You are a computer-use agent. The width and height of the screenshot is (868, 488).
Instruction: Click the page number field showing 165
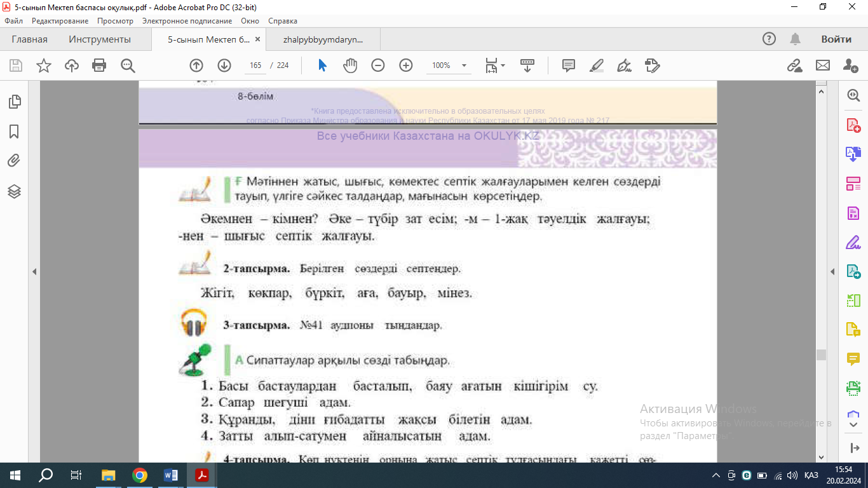pyautogui.click(x=255, y=65)
